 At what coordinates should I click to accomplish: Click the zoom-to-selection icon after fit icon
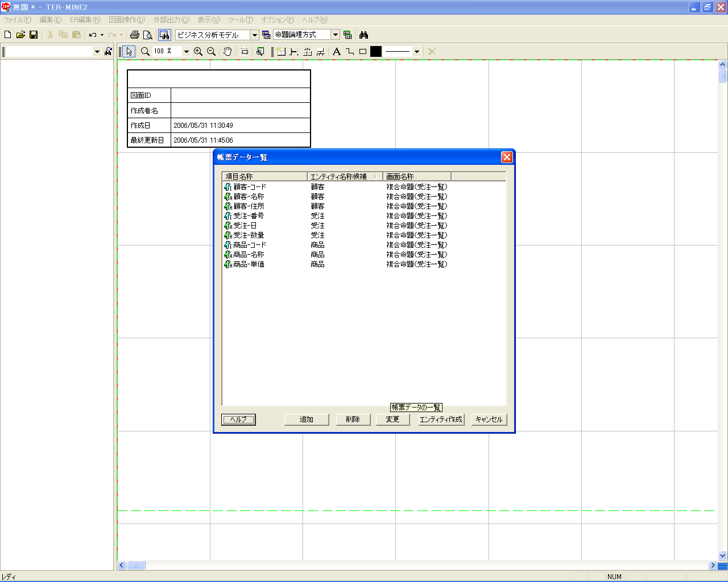pyautogui.click(x=260, y=52)
